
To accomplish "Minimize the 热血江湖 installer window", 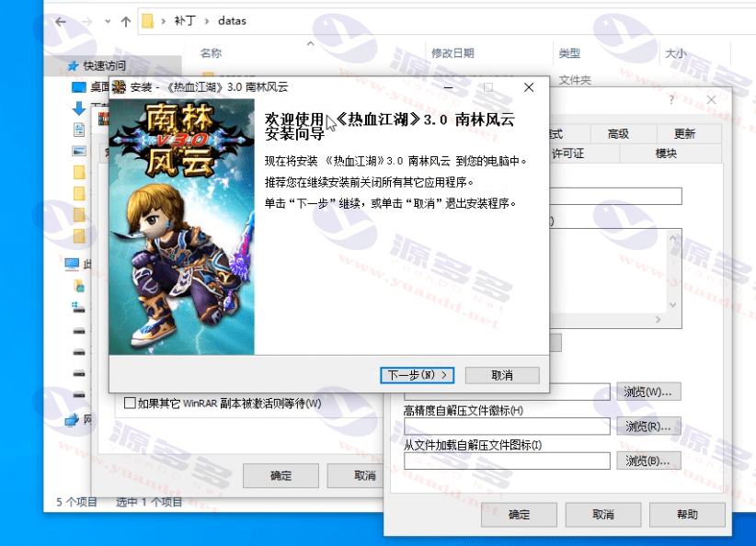I will tap(449, 87).
